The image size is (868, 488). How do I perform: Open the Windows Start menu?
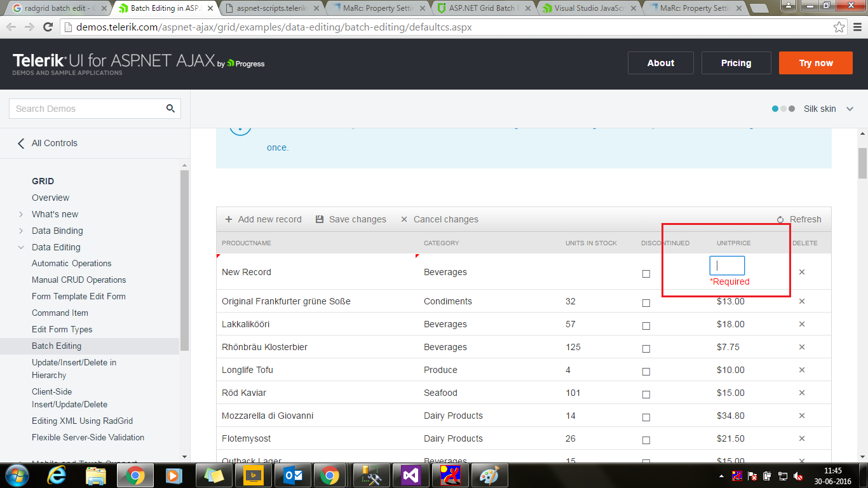click(x=17, y=475)
